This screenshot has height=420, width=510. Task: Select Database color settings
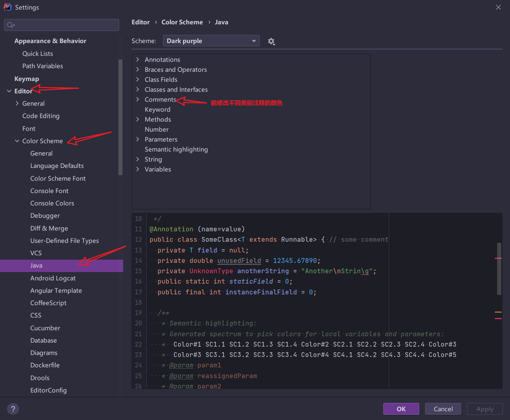(43, 341)
